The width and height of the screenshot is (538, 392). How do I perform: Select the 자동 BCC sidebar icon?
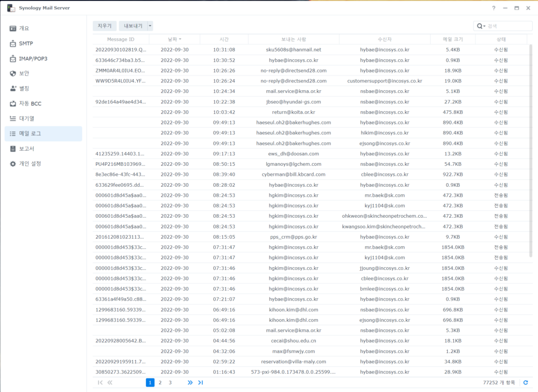click(x=13, y=103)
